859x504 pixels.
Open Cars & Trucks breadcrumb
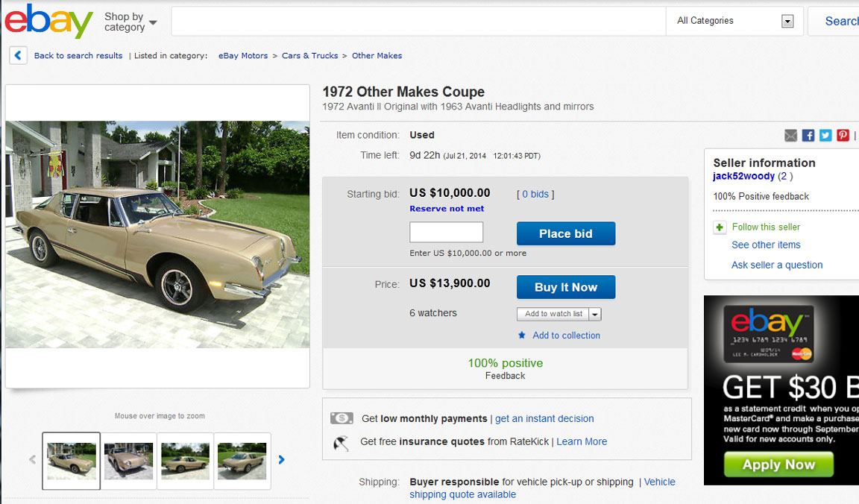309,56
